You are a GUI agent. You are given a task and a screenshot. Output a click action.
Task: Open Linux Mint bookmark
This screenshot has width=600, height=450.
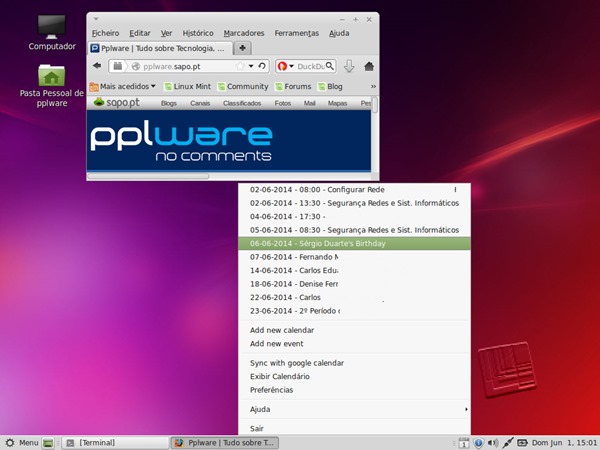click(187, 86)
